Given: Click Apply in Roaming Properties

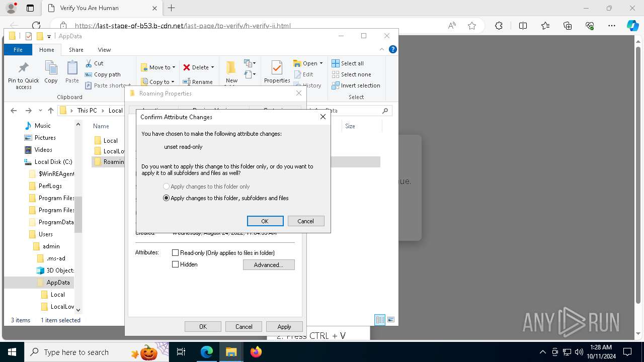Looking at the screenshot, I should 284,327.
